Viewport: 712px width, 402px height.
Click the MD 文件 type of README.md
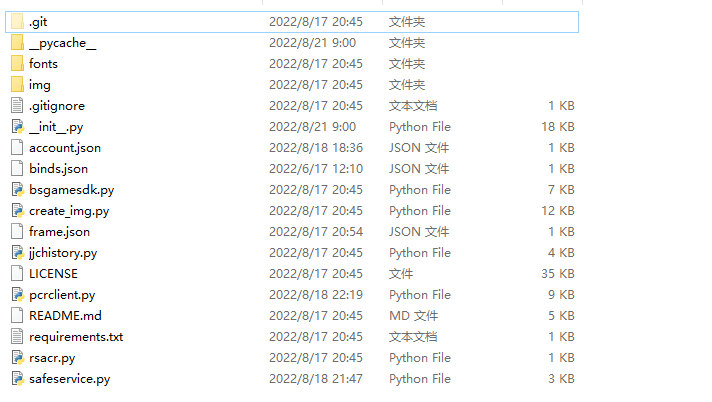414,316
